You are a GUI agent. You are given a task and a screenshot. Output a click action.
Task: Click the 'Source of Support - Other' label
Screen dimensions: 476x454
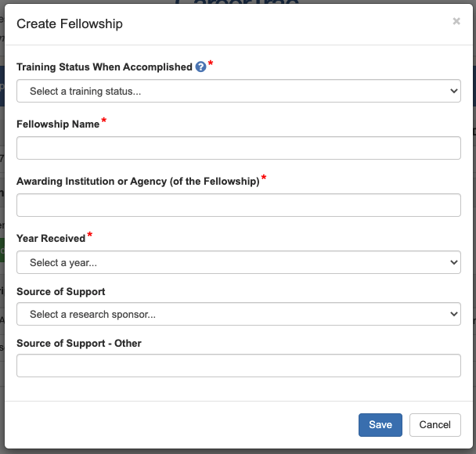point(79,344)
